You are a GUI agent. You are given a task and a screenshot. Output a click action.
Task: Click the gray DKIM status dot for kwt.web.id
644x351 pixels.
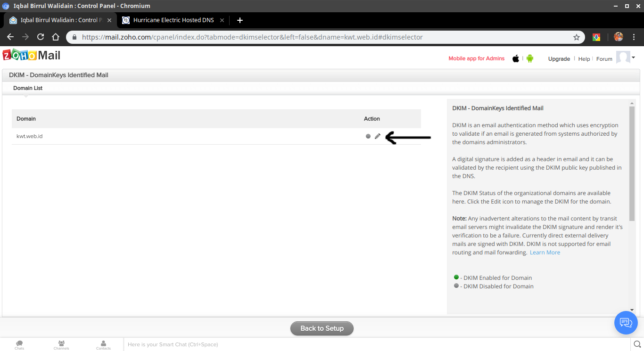pos(368,137)
